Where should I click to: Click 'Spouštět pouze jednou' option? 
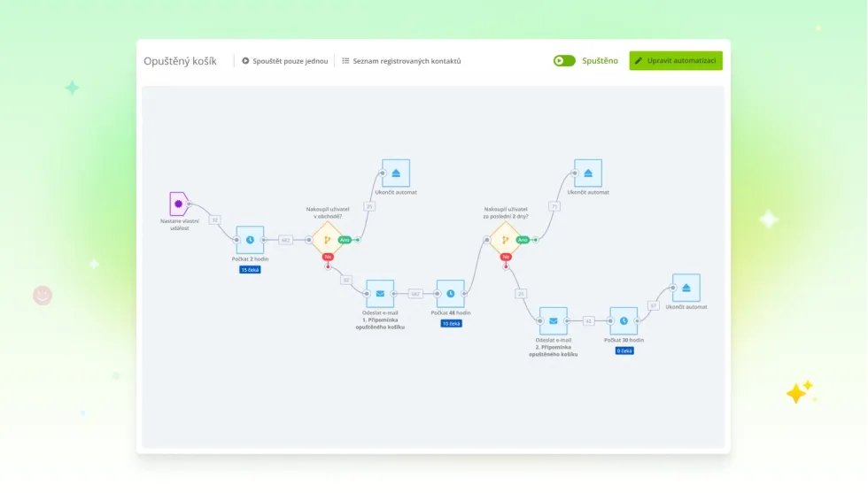click(x=285, y=61)
